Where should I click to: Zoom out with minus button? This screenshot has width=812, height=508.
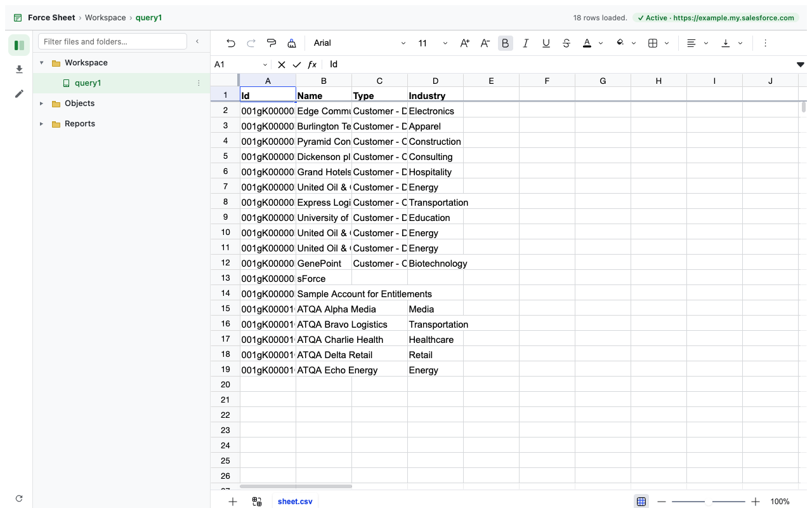662,502
